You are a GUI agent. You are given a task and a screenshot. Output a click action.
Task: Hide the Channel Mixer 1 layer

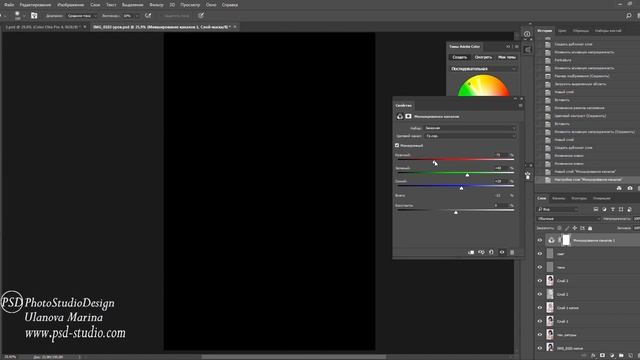540,240
